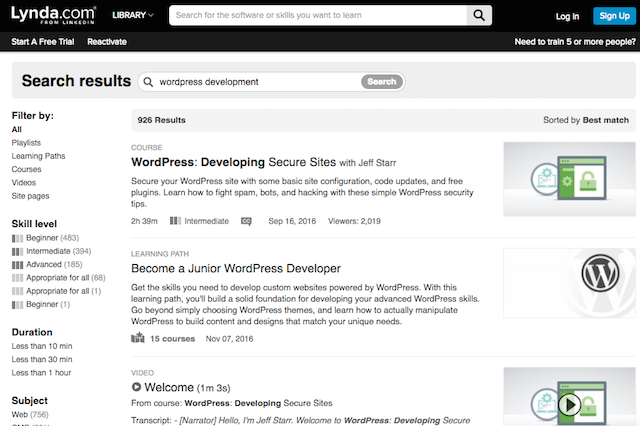This screenshot has height=426, width=640.
Task: Click From course WordPress: Developing Secure Sites link
Action: click(258, 403)
